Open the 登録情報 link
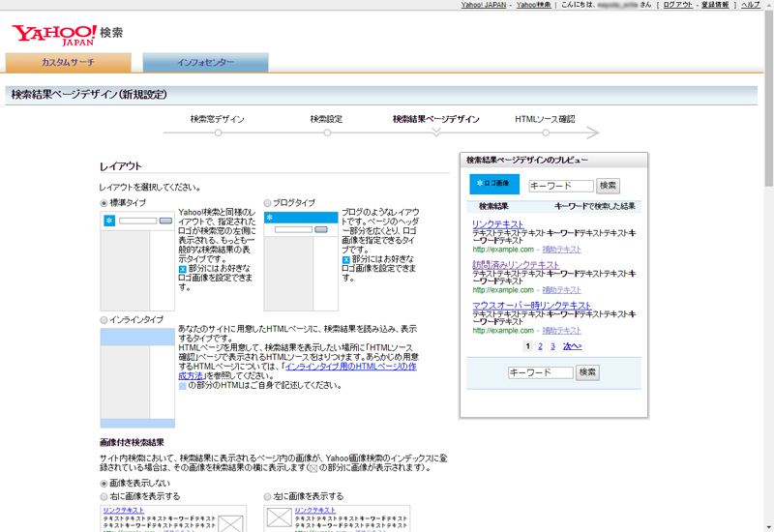 (x=715, y=5)
